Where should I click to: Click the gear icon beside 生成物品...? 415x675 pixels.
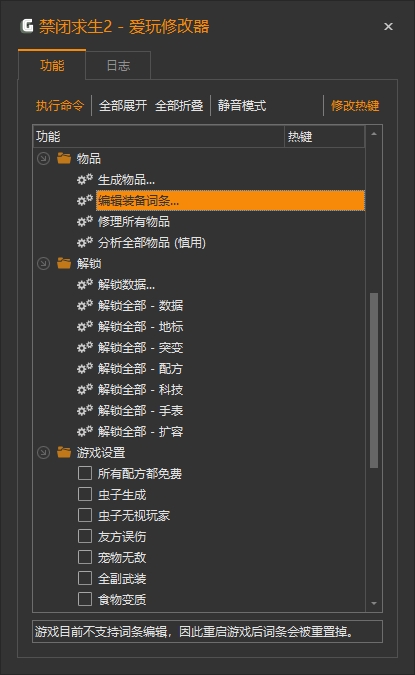click(x=85, y=179)
